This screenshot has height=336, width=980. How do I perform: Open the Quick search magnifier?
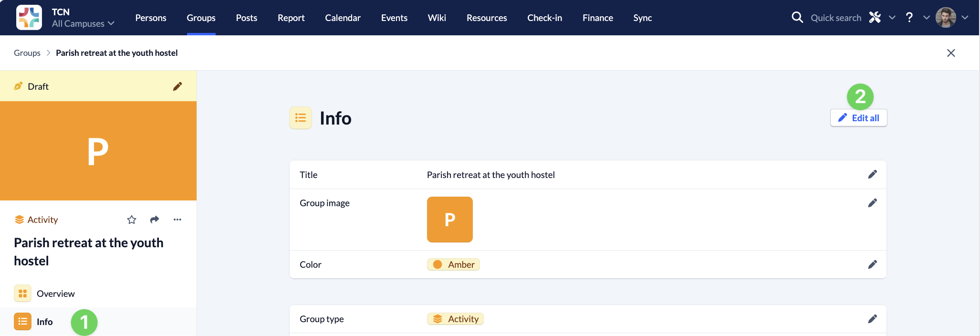point(797,18)
